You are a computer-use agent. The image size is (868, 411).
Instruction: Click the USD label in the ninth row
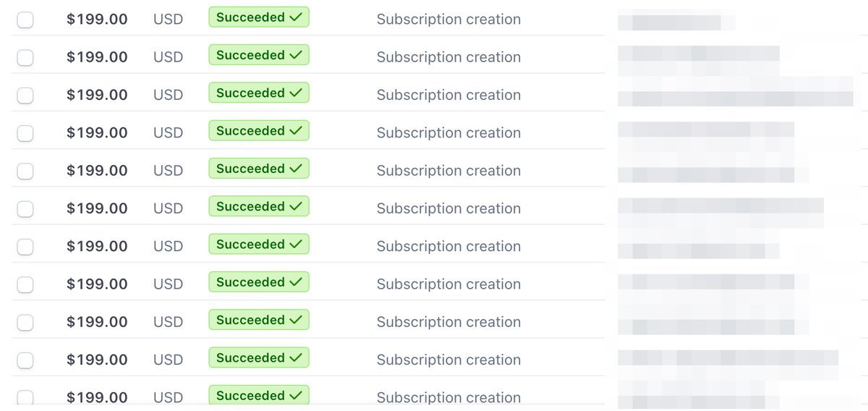coord(168,323)
